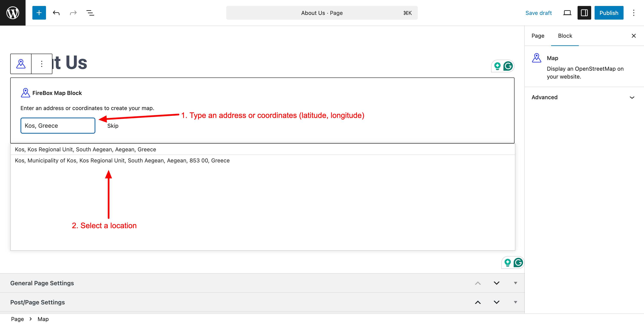Toggle General Page Settings panel triangle
The width and height of the screenshot is (644, 324).
coord(516,283)
